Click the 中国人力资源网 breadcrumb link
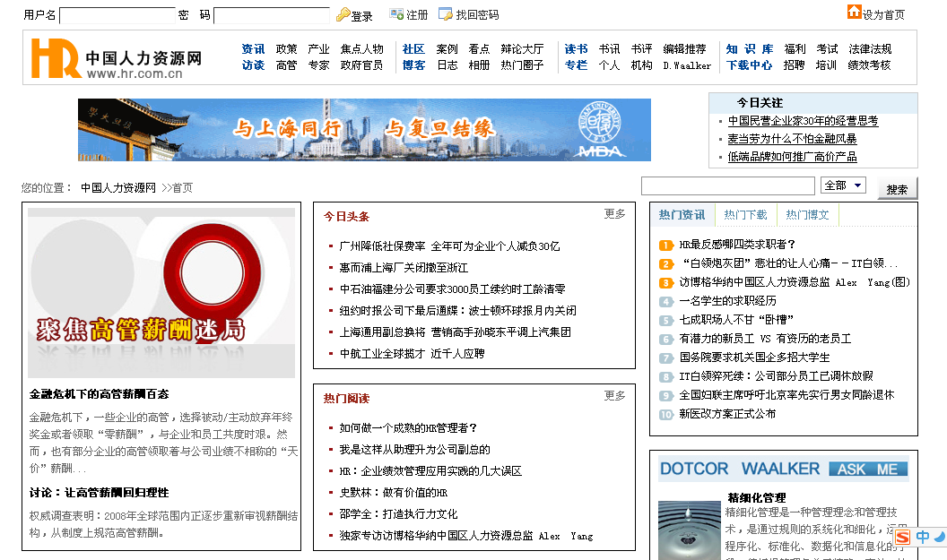 (118, 187)
